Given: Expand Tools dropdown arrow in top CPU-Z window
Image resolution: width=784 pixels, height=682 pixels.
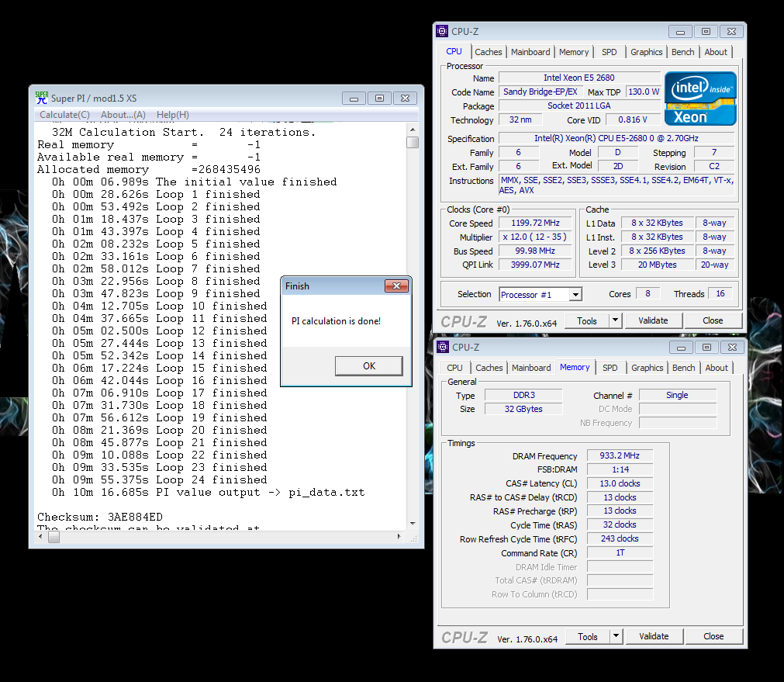Looking at the screenshot, I should (616, 320).
